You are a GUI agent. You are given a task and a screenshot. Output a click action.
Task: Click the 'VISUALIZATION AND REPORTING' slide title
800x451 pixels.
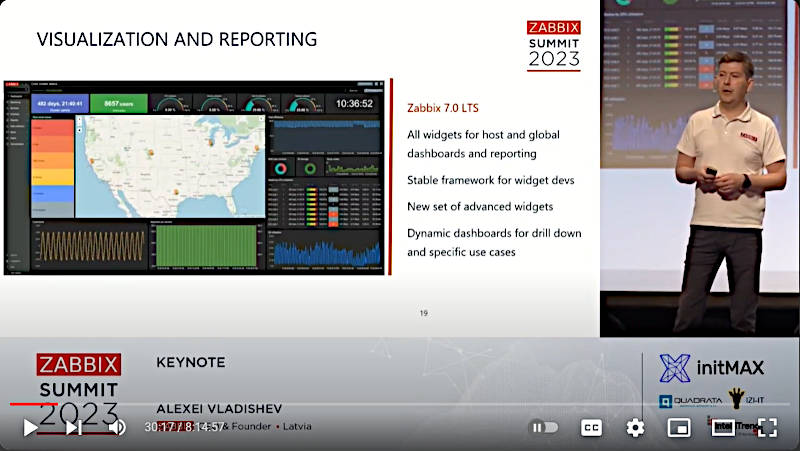click(177, 39)
